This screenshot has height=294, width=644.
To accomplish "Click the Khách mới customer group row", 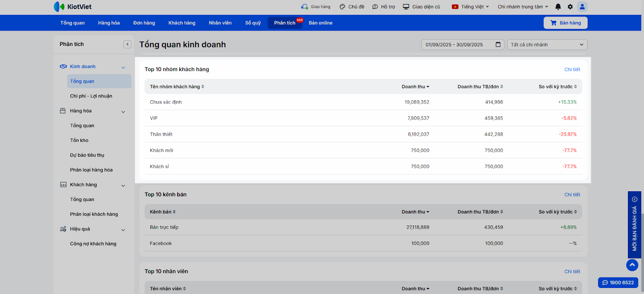I will pyautogui.click(x=363, y=151).
